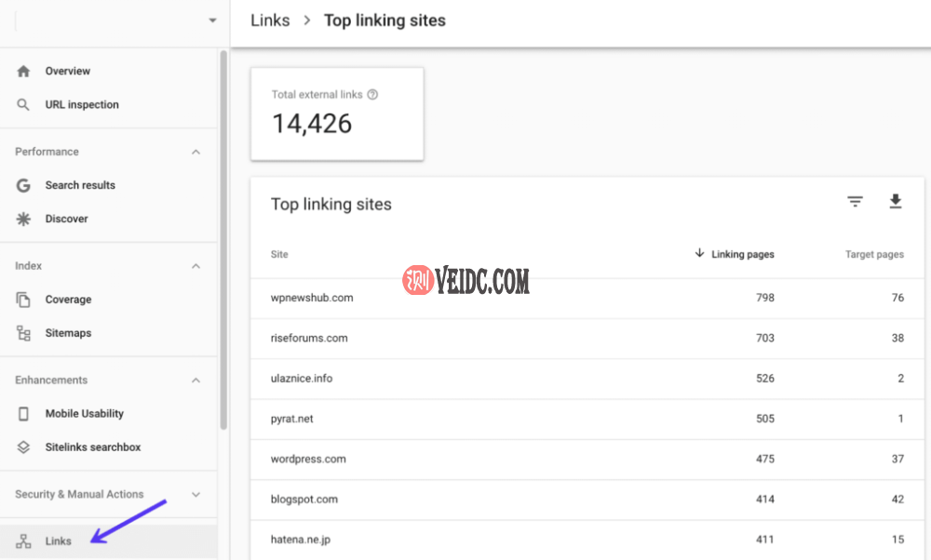Open Search results in sidebar
The height and width of the screenshot is (560, 931).
tap(80, 185)
